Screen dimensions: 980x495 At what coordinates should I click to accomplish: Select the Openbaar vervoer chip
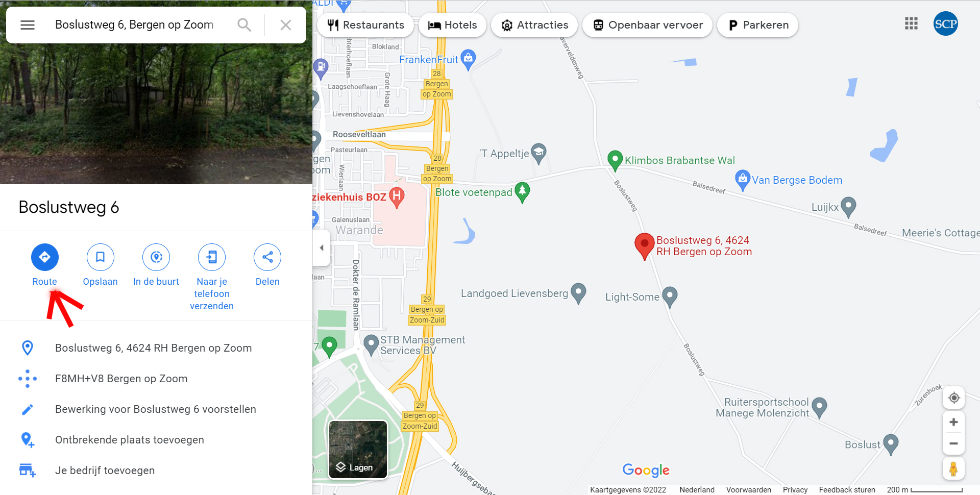[647, 25]
